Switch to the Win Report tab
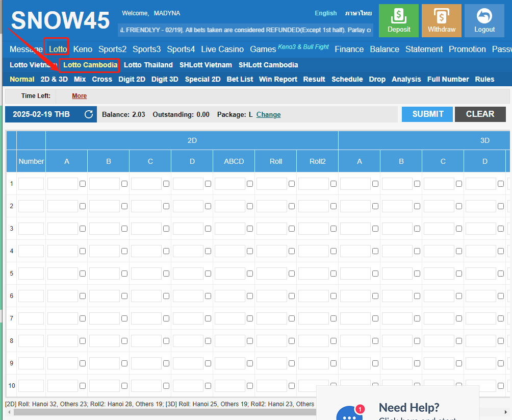This screenshot has width=512, height=420. pos(278,79)
